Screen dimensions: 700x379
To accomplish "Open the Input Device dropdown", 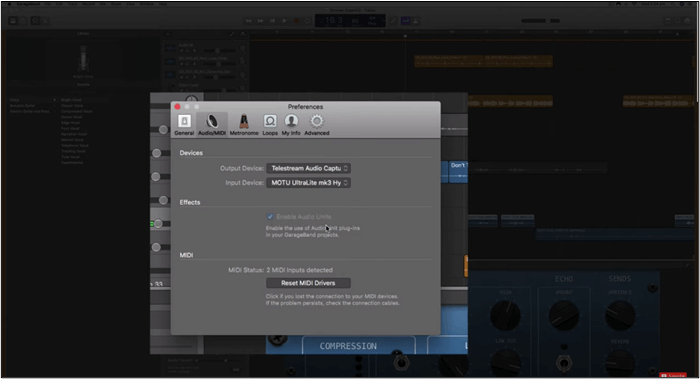I will click(x=308, y=183).
